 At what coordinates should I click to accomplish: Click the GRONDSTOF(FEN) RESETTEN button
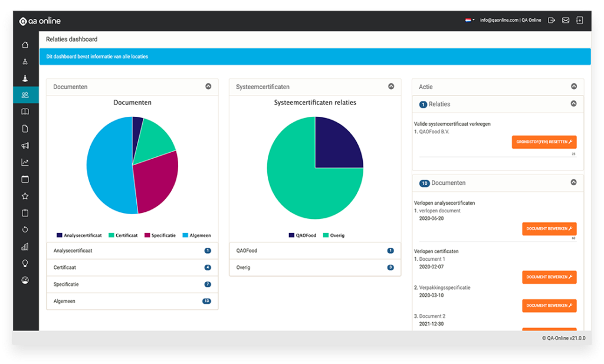click(544, 142)
